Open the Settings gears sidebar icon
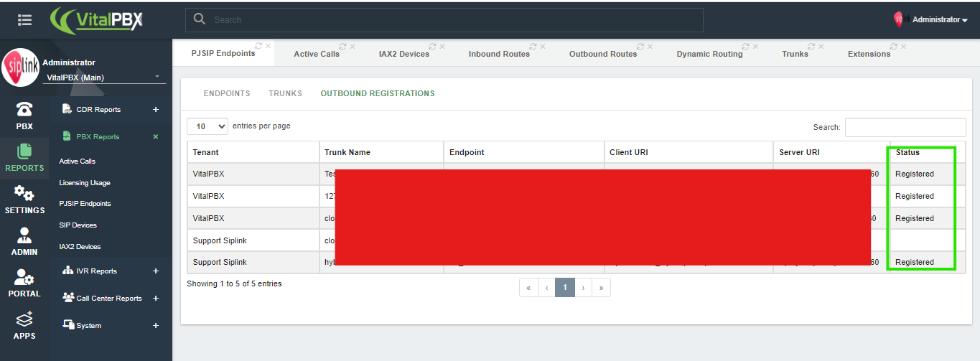Screen dimensions: 980x361 pyautogui.click(x=24, y=200)
